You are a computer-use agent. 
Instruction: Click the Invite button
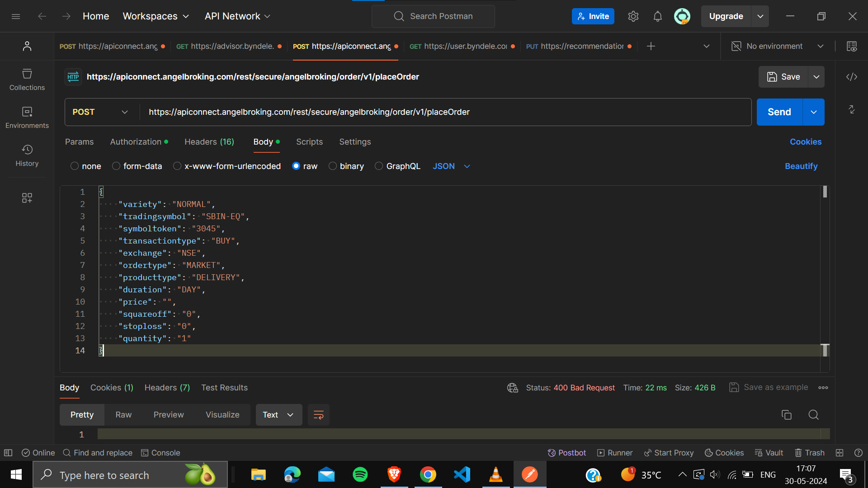(593, 16)
